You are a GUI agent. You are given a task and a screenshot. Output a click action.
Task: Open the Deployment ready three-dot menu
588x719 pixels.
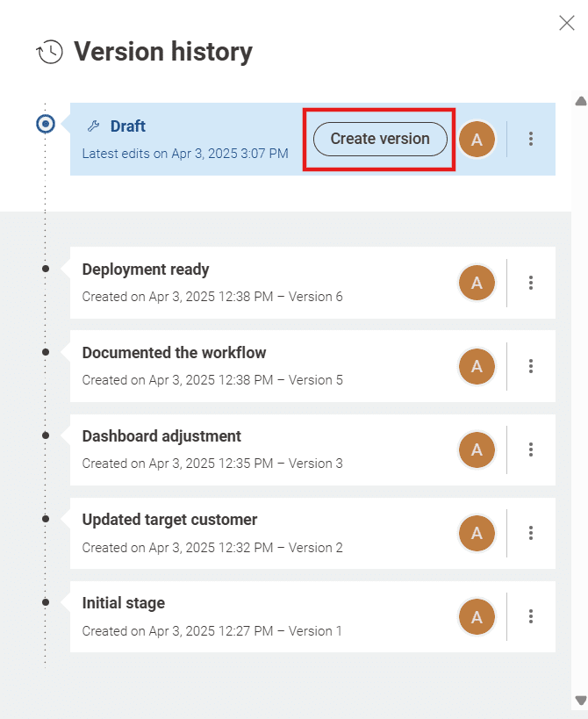tap(531, 283)
